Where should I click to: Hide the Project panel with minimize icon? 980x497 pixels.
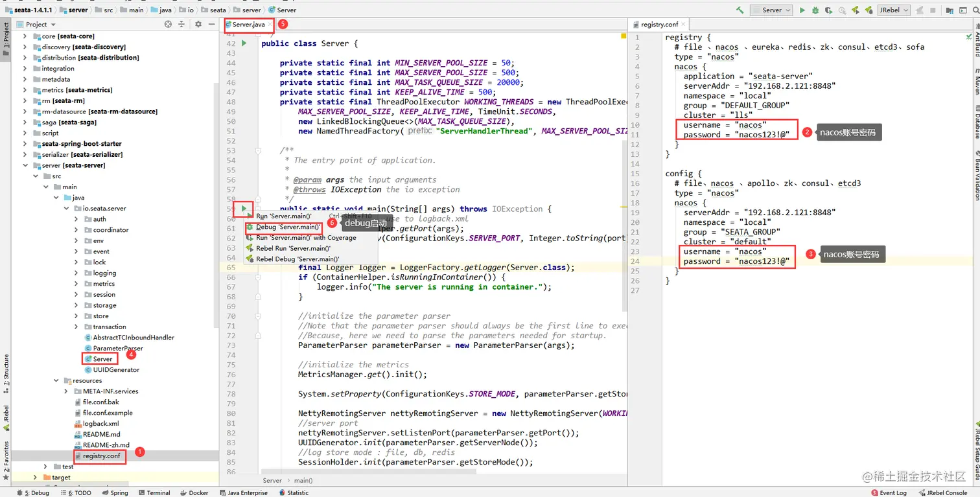(x=212, y=24)
